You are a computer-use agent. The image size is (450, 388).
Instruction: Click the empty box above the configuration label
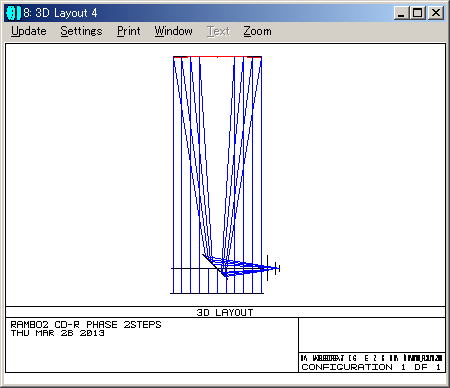point(372,335)
